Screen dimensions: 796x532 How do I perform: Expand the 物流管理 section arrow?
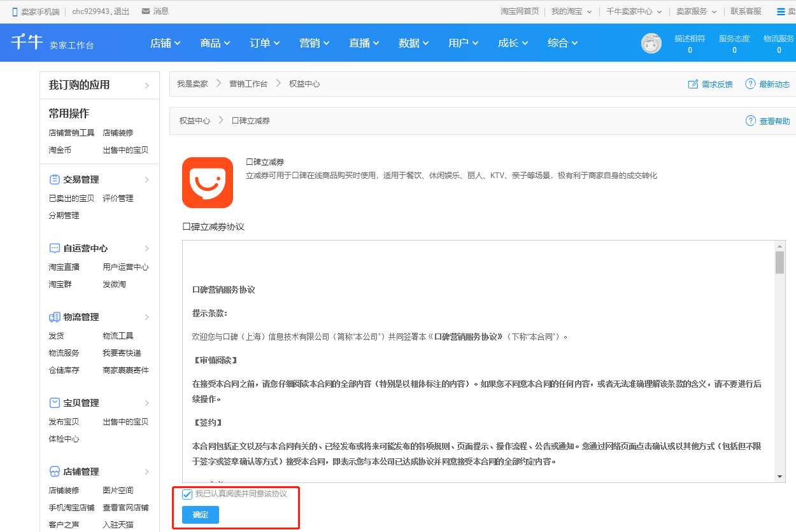pyautogui.click(x=147, y=317)
